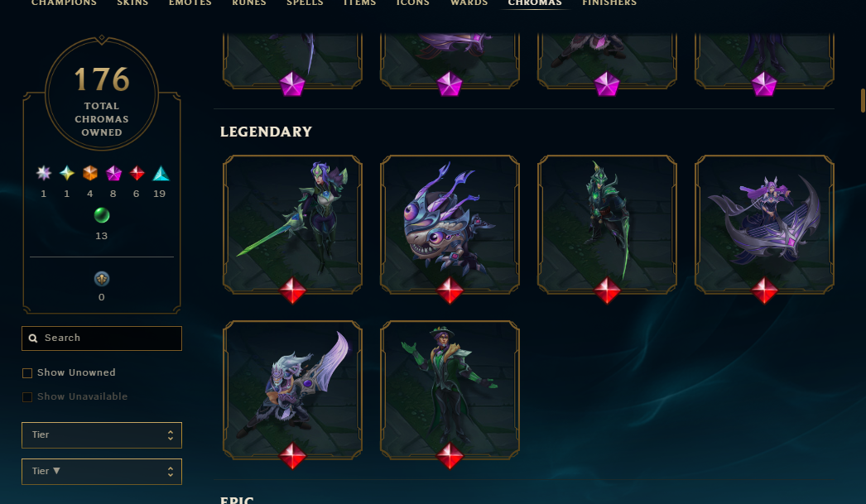866x504 pixels.
Task: Select the fish creature legendary chroma
Action: pyautogui.click(x=450, y=224)
